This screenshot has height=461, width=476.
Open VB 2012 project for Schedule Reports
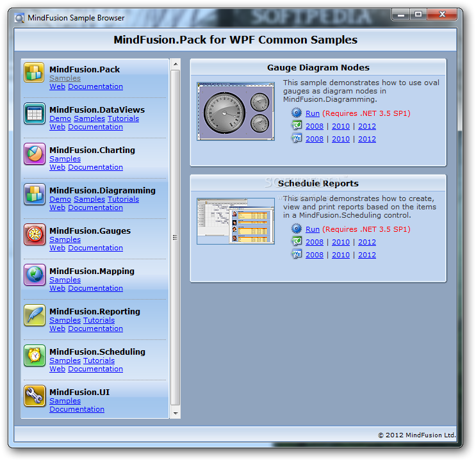coord(367,255)
